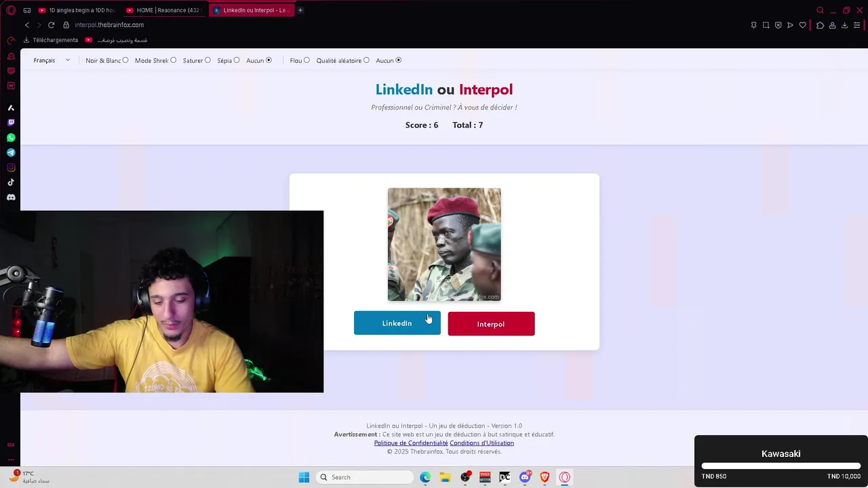Select the Noir & Blanc filter
Screen dimensions: 868x488
tap(125, 60)
